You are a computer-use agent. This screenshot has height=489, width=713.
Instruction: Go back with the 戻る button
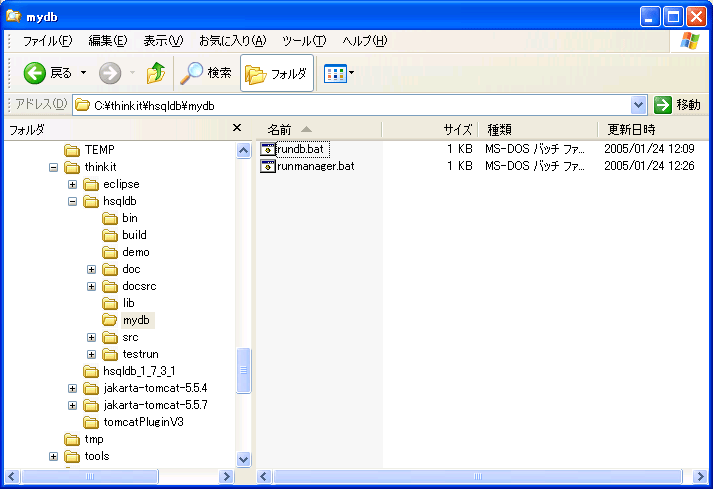(x=47, y=73)
